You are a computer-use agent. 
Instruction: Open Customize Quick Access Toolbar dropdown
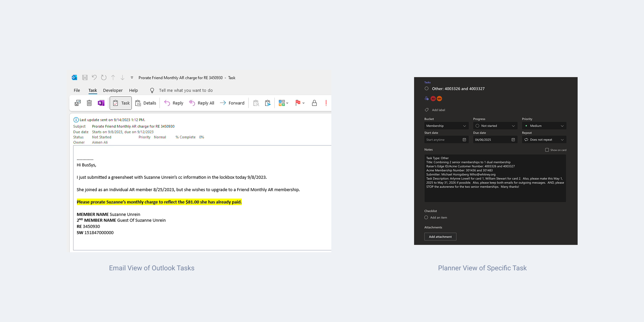coord(132,77)
